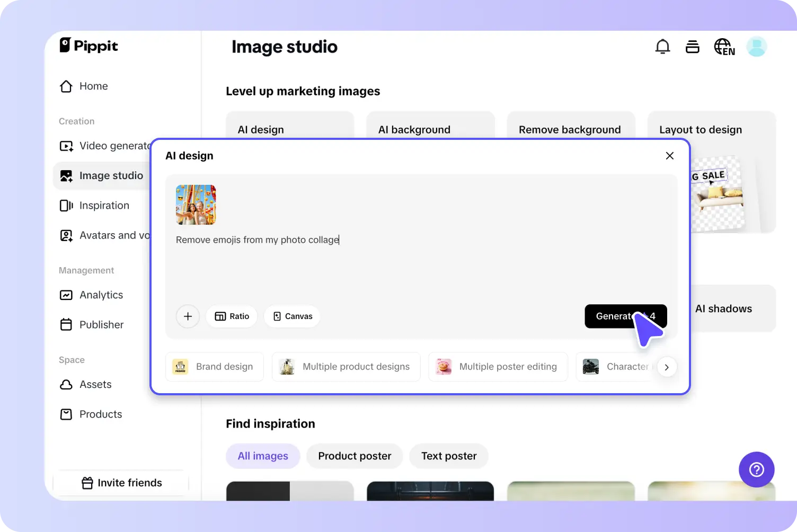
Task: Switch to the Text poster tab
Action: (448, 456)
